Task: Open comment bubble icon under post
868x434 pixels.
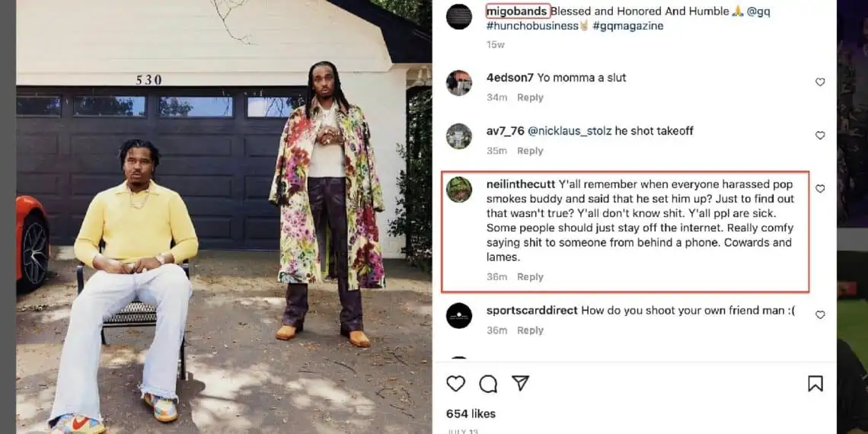Action: coord(488,384)
